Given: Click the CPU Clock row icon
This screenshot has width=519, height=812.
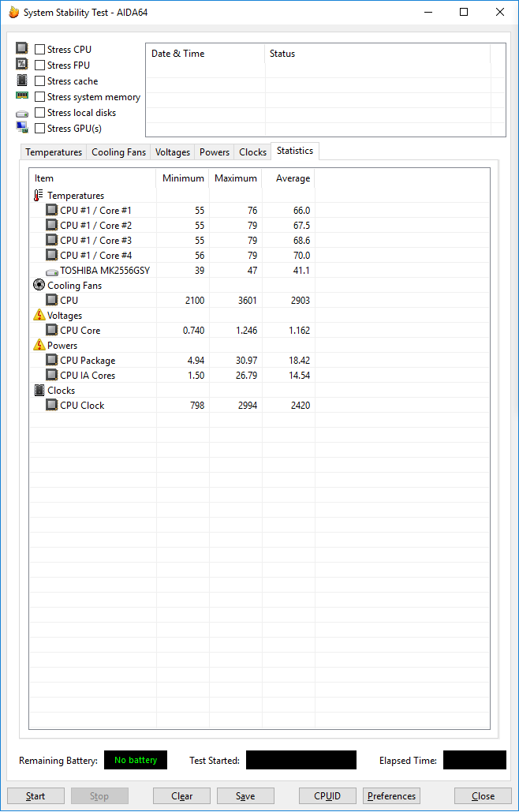Looking at the screenshot, I should tap(52, 406).
